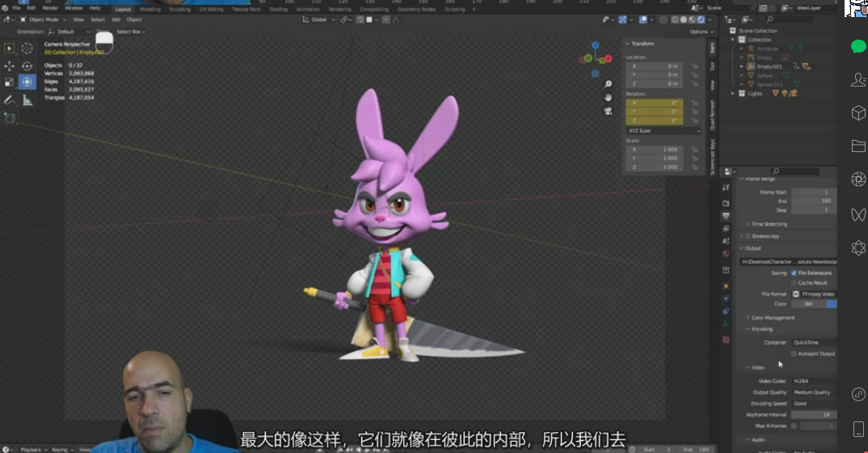Open the Output properties tab icon

tap(726, 216)
